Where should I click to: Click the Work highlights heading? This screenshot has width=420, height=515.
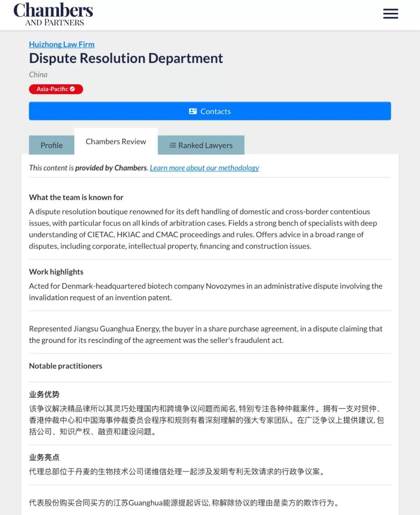pyautogui.click(x=56, y=272)
